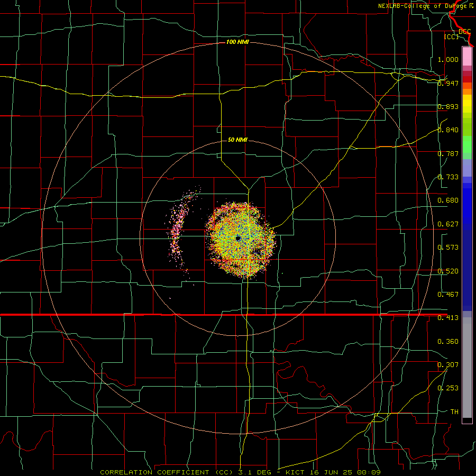Select the 0.253 scale value
Image resolution: width=476 pixels, height=476 pixels.
pos(448,388)
